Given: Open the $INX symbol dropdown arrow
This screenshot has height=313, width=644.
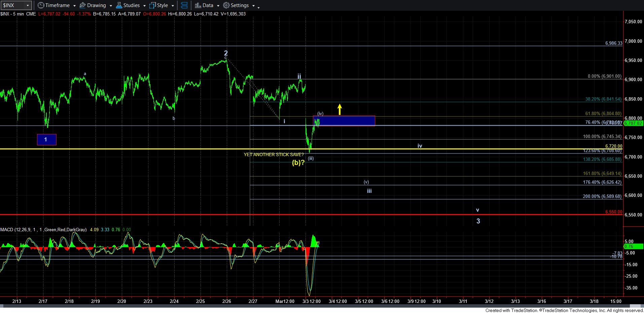Looking at the screenshot, I should pyautogui.click(x=28, y=5).
